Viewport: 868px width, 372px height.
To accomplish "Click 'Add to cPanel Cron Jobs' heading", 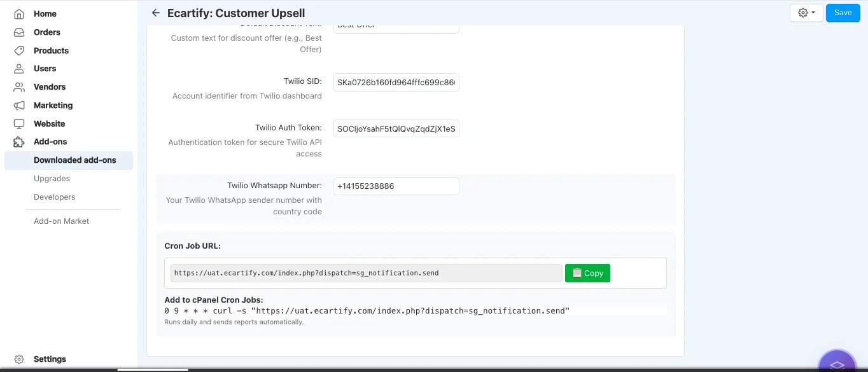I will (214, 300).
